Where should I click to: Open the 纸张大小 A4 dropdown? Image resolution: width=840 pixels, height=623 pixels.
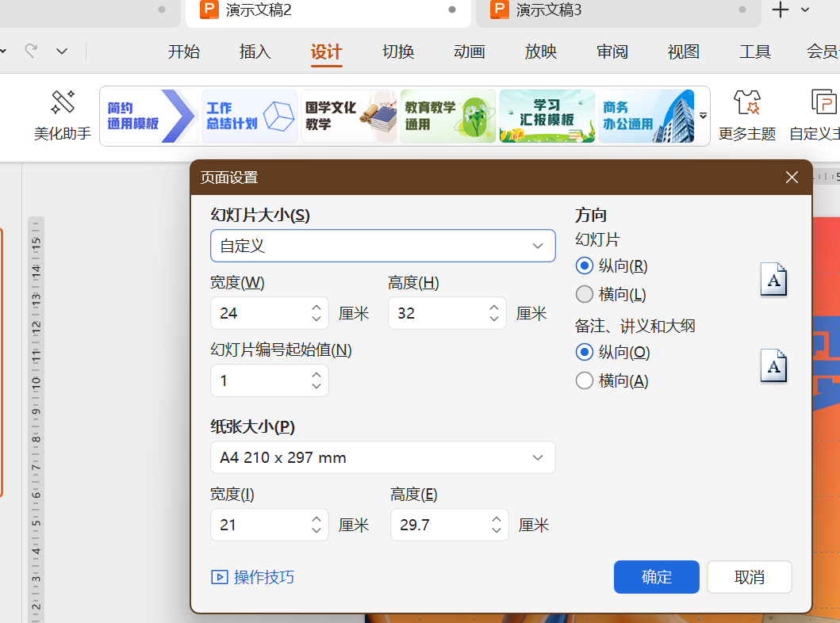coord(382,457)
